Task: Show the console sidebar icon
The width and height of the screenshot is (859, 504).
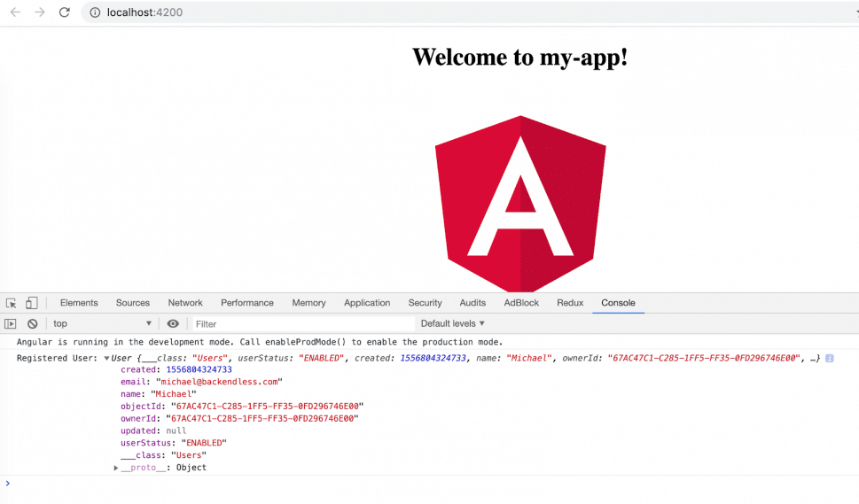Action: (x=11, y=323)
